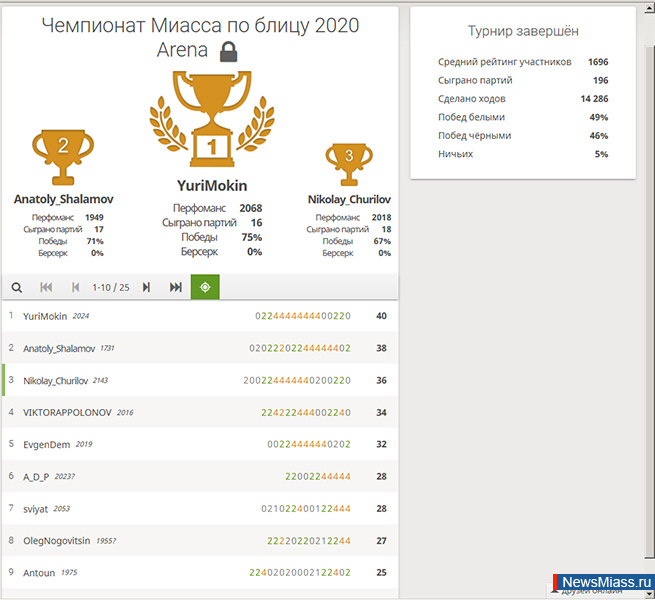655x600 pixels.
Task: Open Anatoly_Shalamov podium profile name
Action: pyautogui.click(x=63, y=200)
